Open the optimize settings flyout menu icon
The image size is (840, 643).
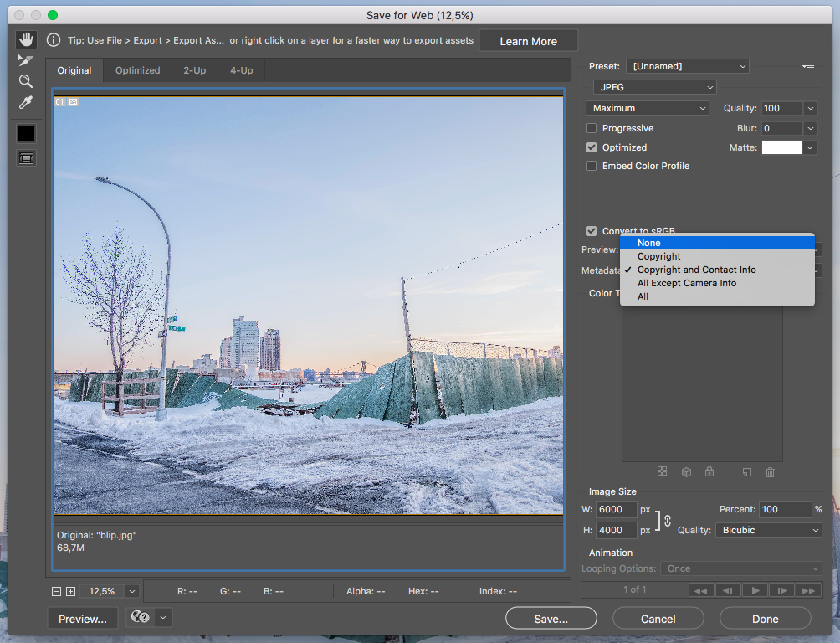pyautogui.click(x=808, y=66)
